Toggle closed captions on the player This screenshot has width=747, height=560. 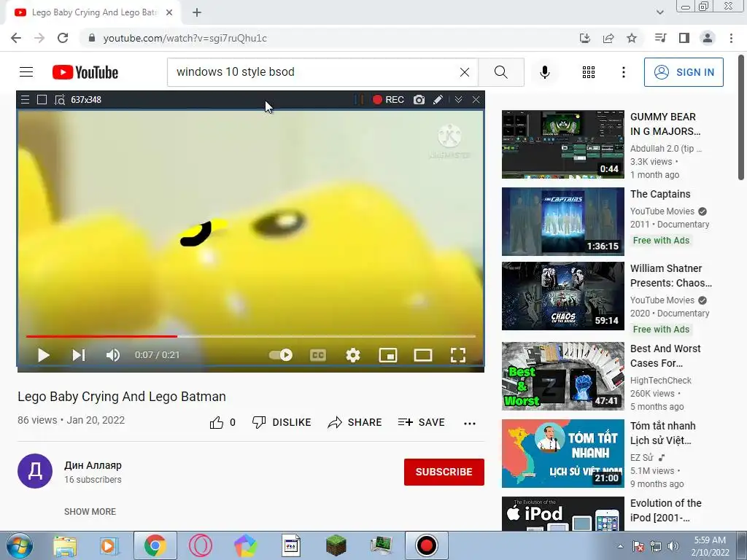(318, 355)
